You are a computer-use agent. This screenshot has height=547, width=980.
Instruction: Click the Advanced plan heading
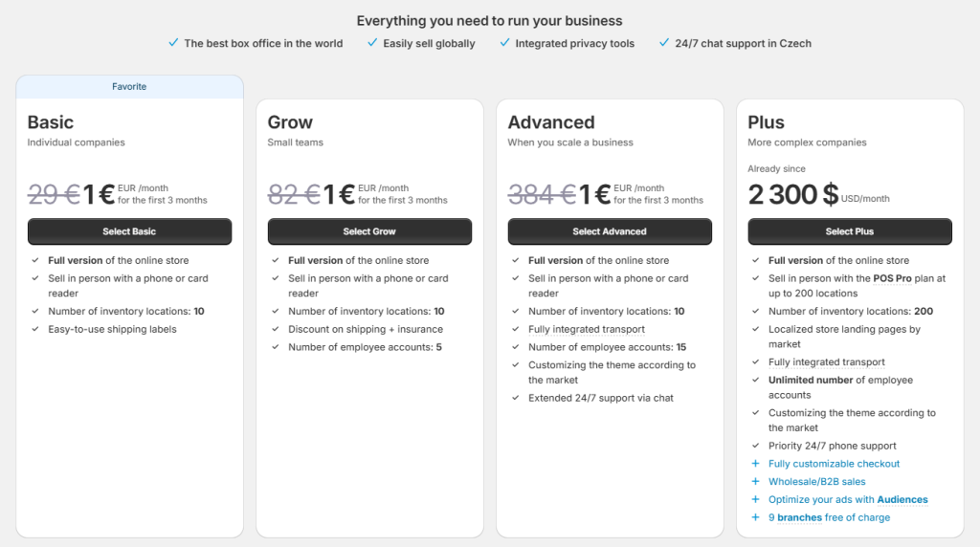click(551, 122)
